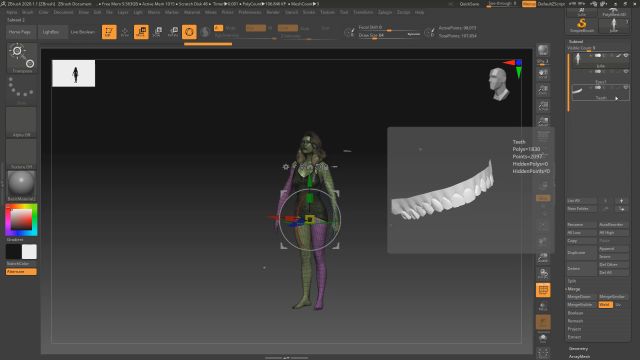Click the Duplicate subtool button
This screenshot has height=360, width=640.
(581, 253)
